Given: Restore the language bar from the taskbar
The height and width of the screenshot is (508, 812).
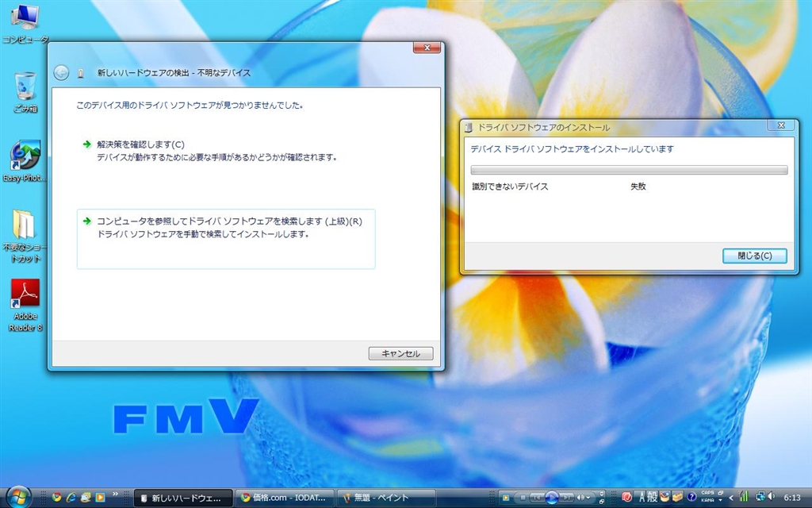Looking at the screenshot, I should click(x=720, y=492).
